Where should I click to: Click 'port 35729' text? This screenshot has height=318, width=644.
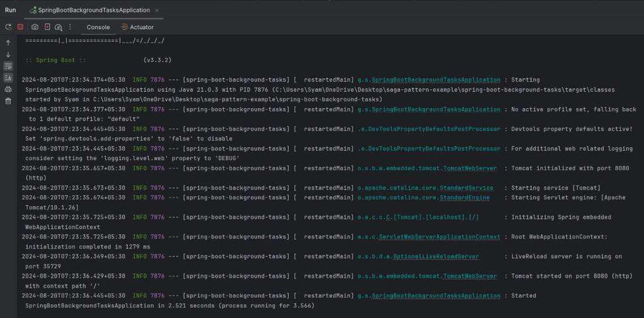point(43,266)
